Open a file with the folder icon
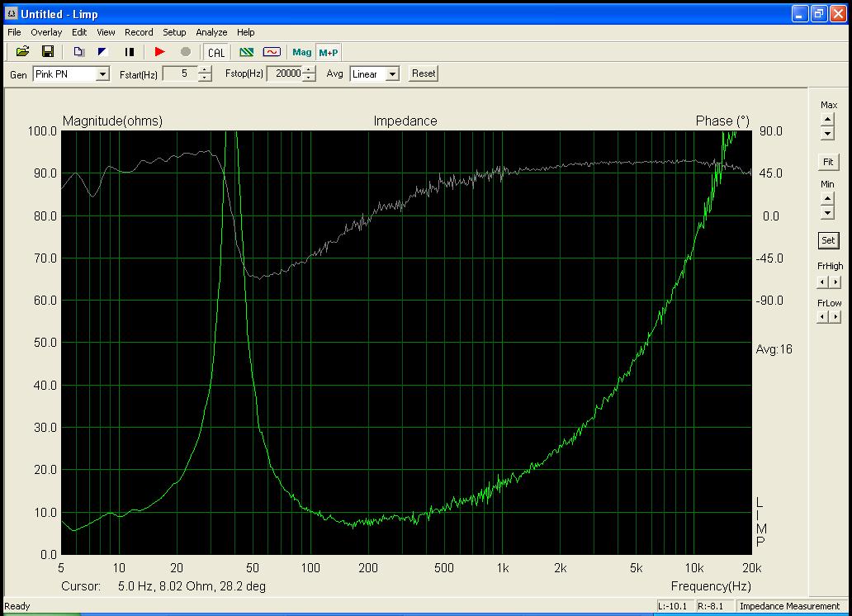 coord(23,52)
